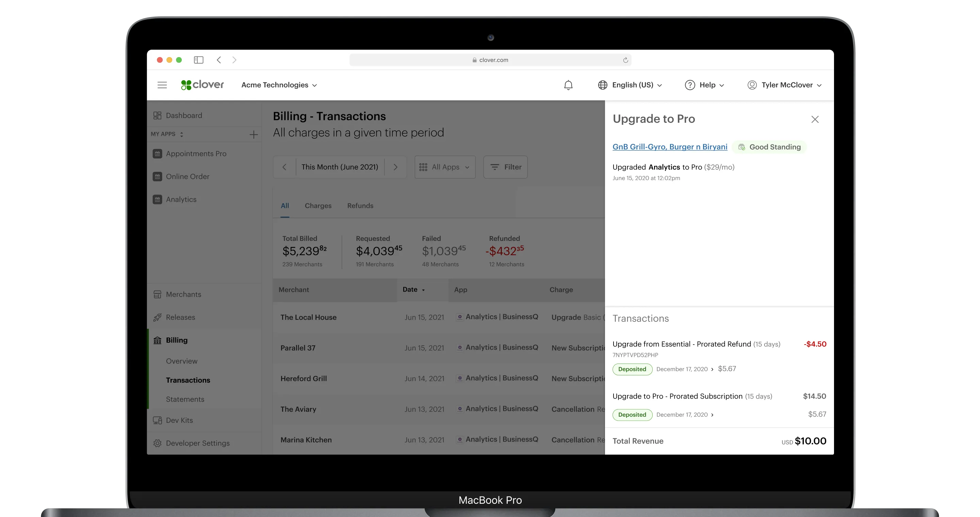Open the hamburger navigation menu
The image size is (980, 517).
click(162, 85)
